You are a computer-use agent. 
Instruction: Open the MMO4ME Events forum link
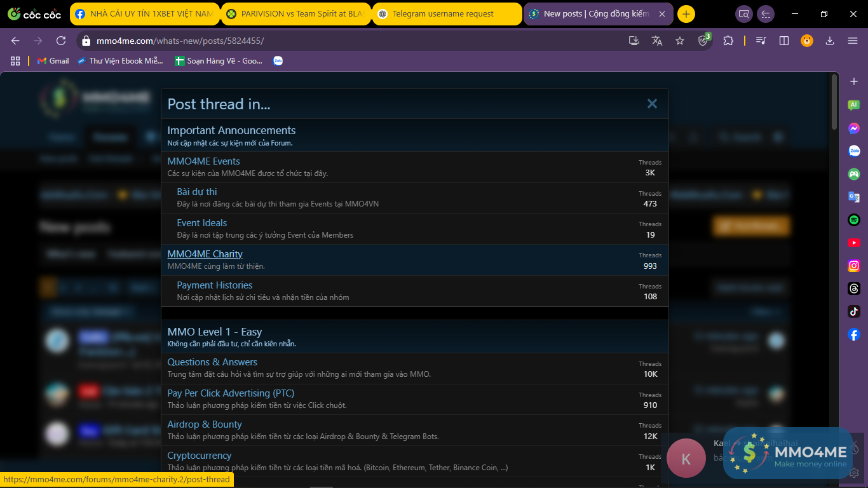[x=204, y=161]
